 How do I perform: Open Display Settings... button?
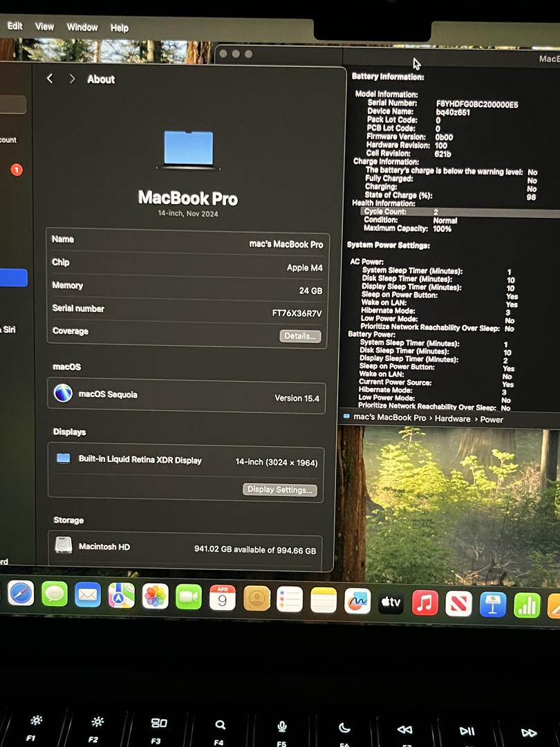pos(279,490)
